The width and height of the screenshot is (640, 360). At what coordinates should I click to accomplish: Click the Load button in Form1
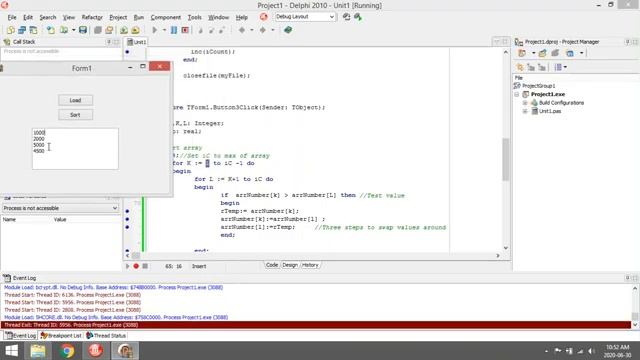point(76,100)
